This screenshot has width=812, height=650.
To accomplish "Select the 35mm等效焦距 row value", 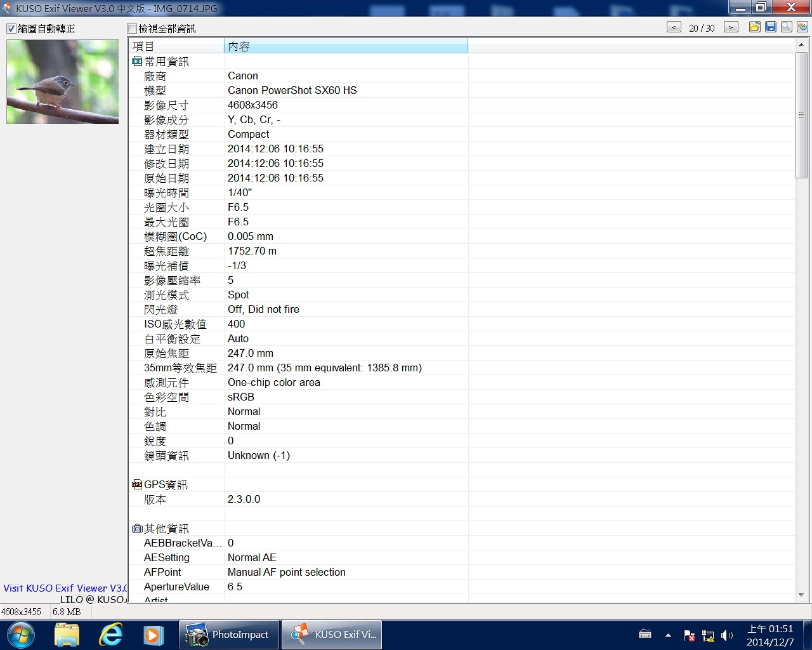I will tap(325, 368).
